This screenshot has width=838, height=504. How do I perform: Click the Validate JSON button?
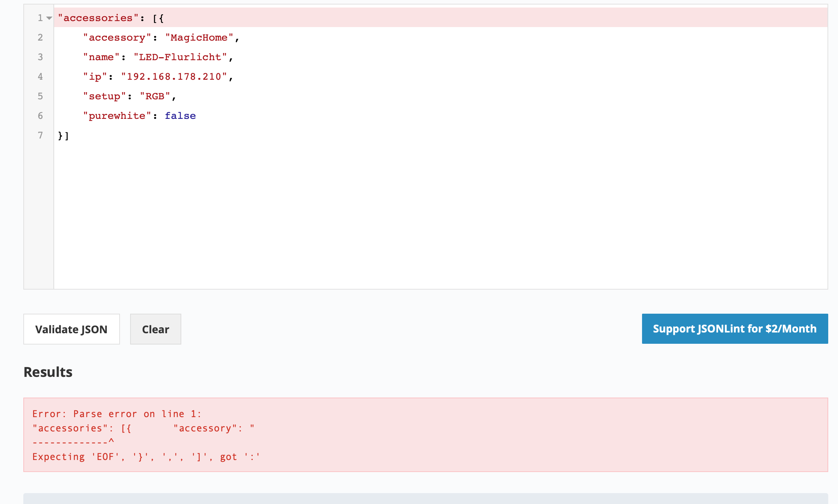(x=71, y=329)
